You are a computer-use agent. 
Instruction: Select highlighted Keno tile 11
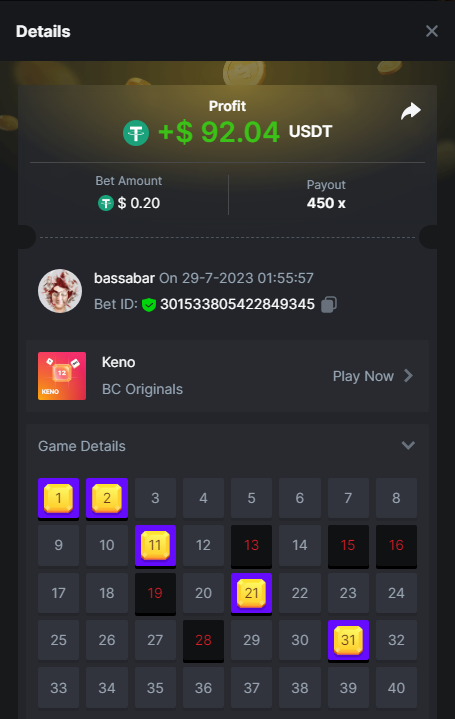click(155, 546)
